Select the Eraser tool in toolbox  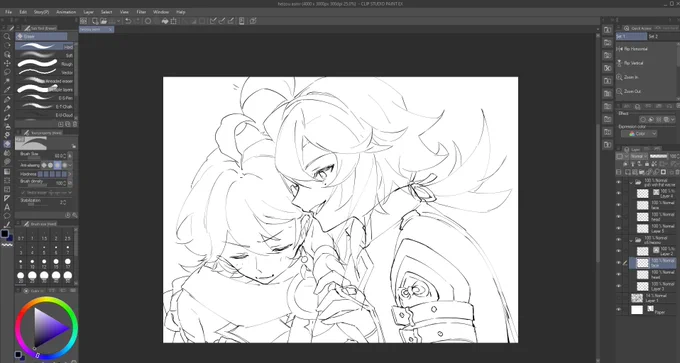point(7,144)
